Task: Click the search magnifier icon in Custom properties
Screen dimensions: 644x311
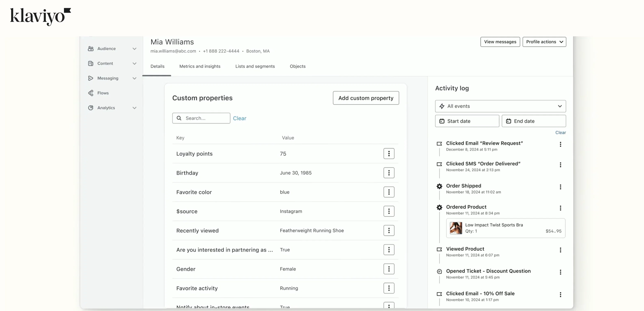Action: pos(179,118)
